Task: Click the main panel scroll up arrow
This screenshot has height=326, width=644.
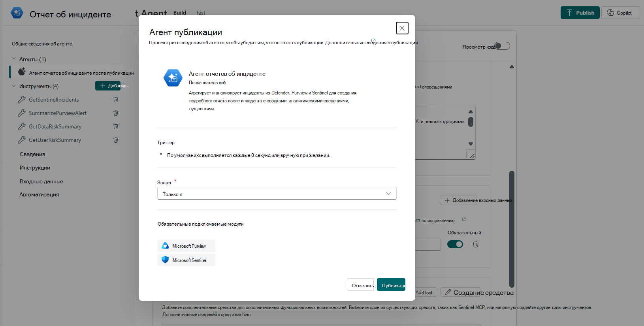Action: coord(512,67)
